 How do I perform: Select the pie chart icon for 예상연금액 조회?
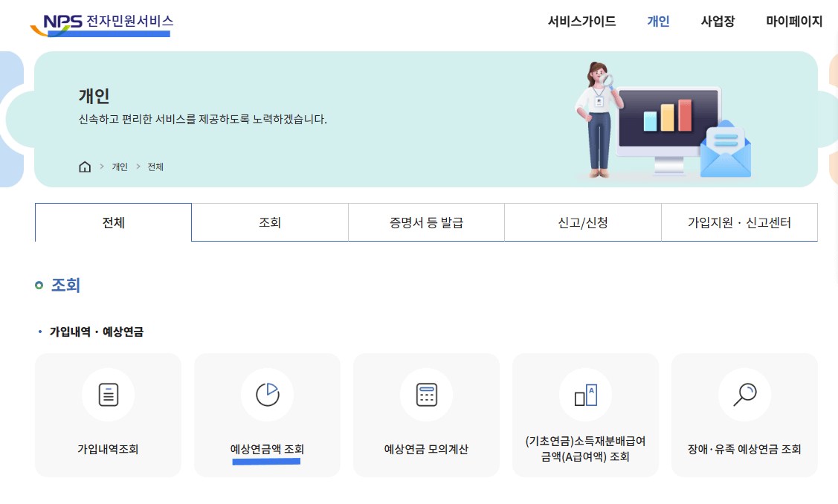267,395
